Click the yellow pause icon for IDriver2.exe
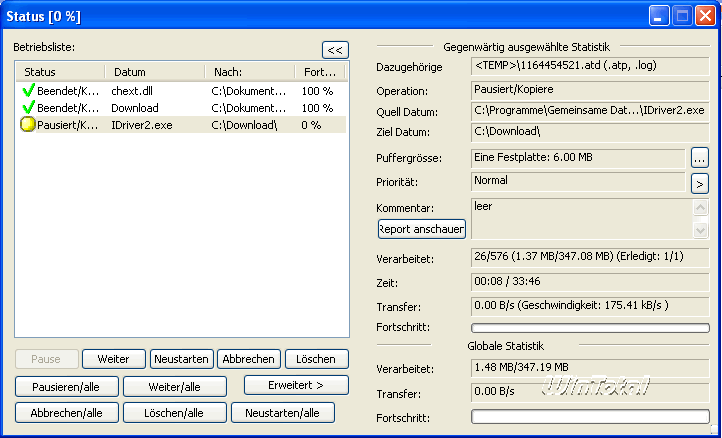The width and height of the screenshot is (722, 438). [28, 125]
